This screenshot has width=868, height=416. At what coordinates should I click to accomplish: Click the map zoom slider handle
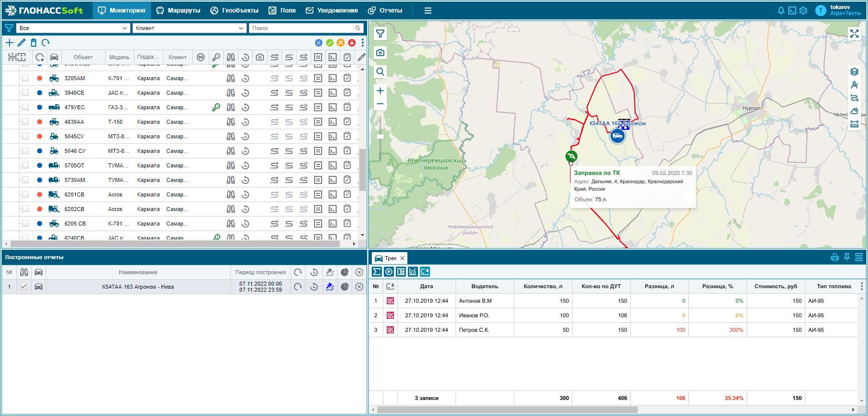[380, 136]
